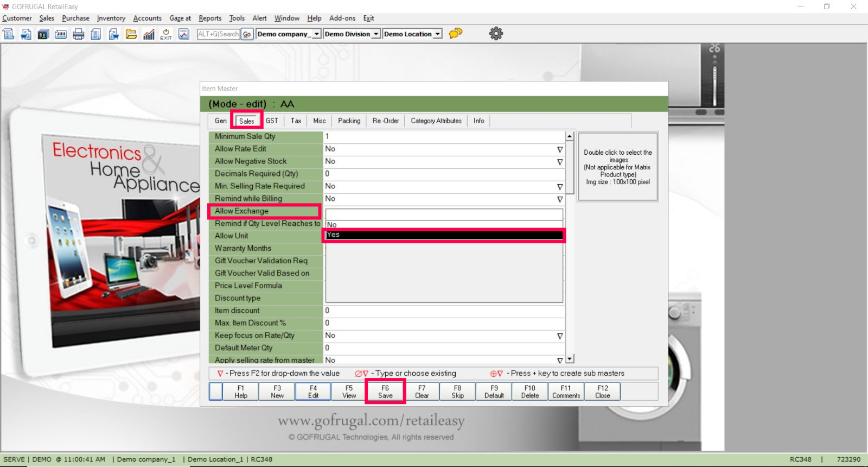Viewport: 868px width, 467px height.
Task: Open the Accounts menu
Action: (x=148, y=18)
